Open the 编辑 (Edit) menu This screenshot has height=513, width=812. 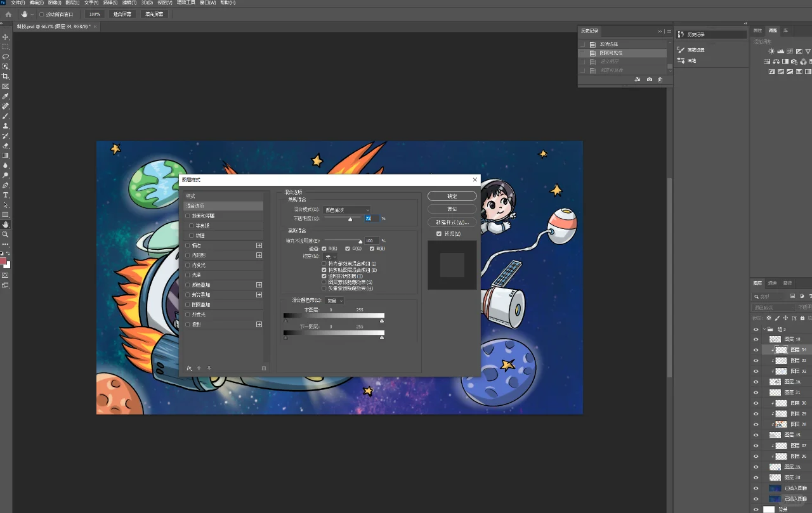(x=36, y=3)
